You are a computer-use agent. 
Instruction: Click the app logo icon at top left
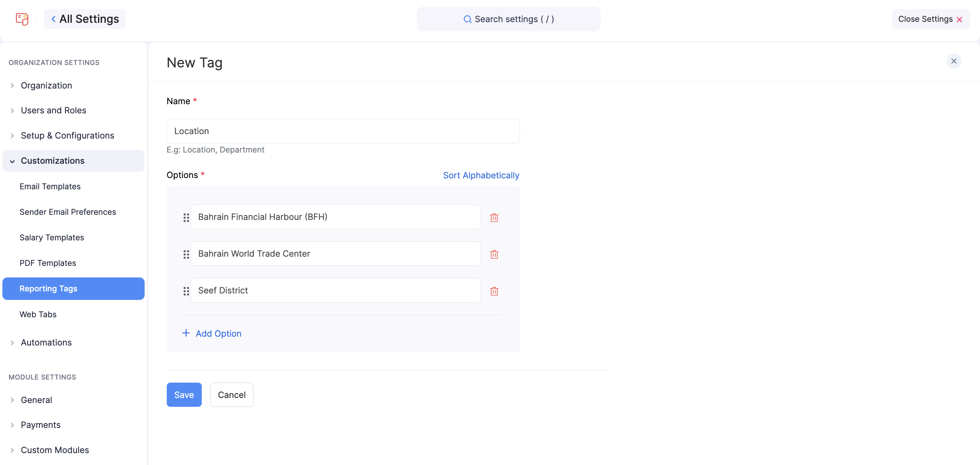coord(22,19)
